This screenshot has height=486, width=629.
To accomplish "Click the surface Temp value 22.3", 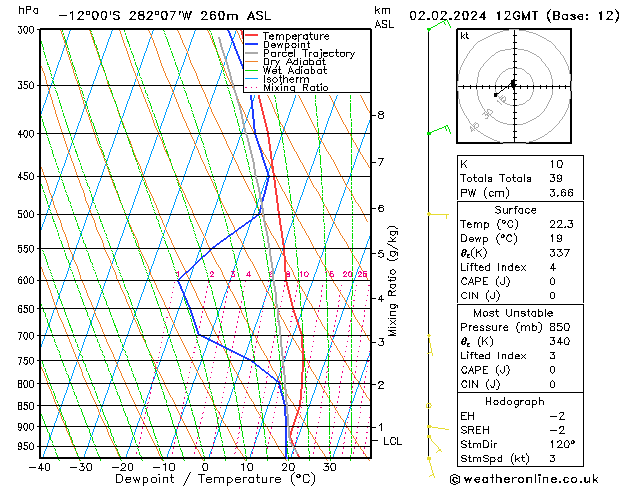I will tap(561, 224).
